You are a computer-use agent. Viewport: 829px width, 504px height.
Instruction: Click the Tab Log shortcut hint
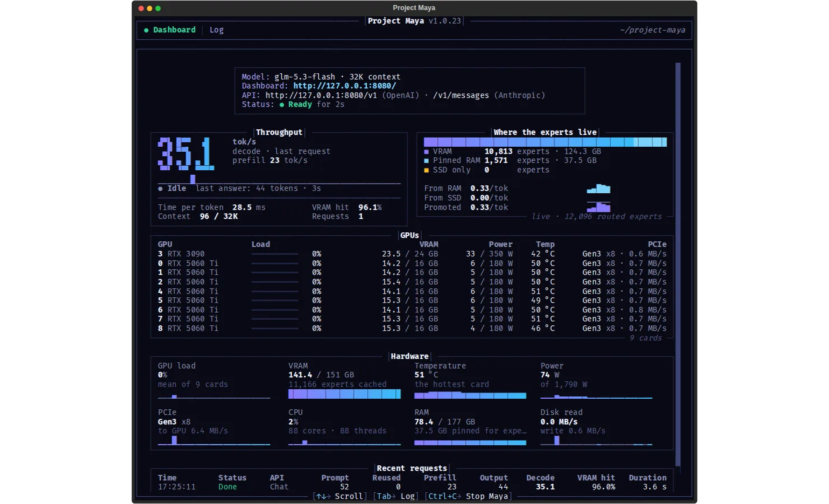tap(396, 496)
